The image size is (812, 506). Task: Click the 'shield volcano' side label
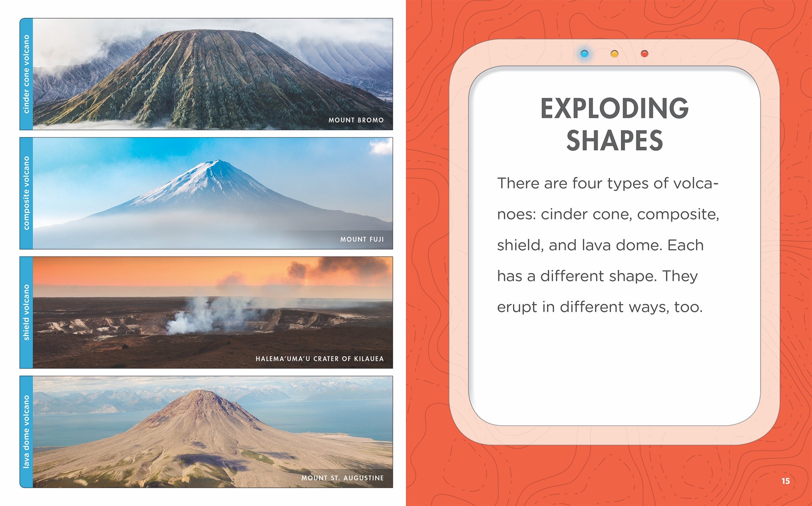coord(27,313)
